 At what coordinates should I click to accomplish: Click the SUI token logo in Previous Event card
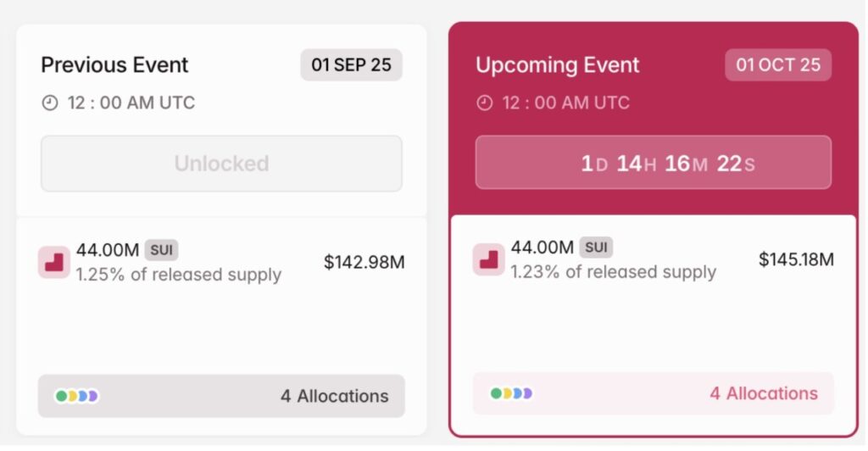click(54, 262)
